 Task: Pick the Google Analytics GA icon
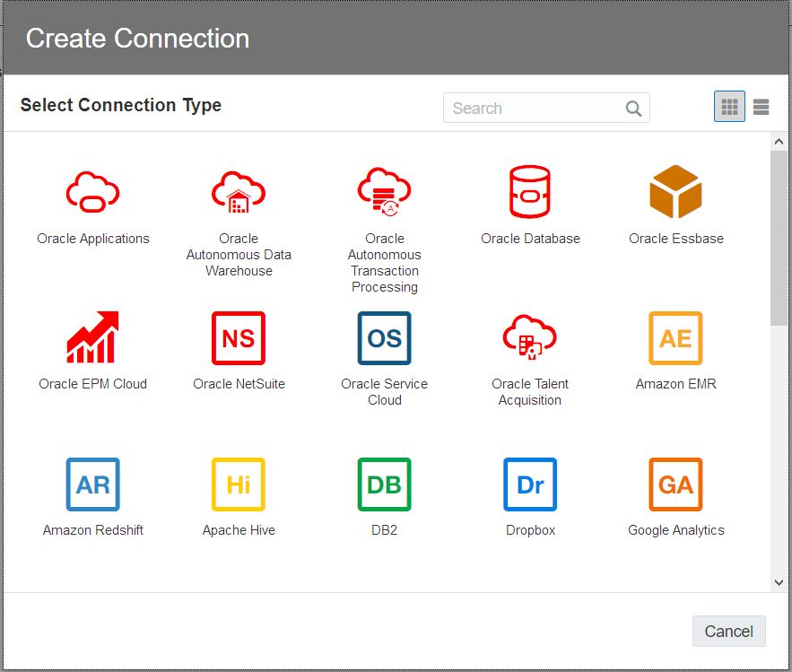point(675,484)
